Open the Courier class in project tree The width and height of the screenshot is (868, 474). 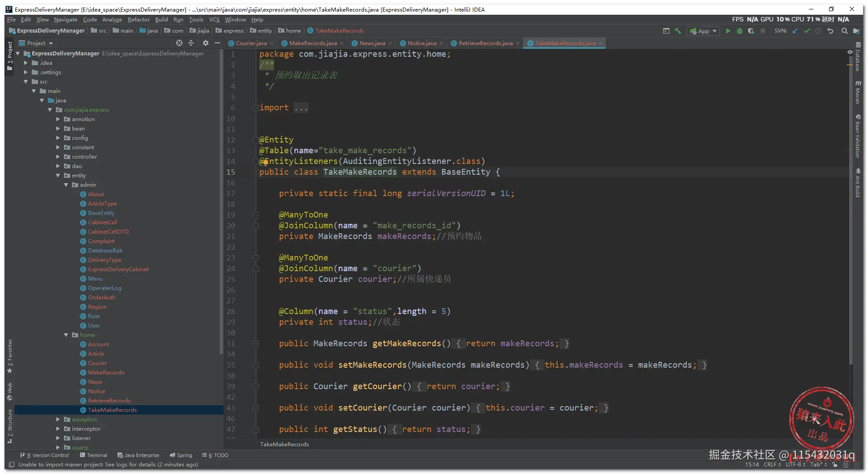pos(97,363)
